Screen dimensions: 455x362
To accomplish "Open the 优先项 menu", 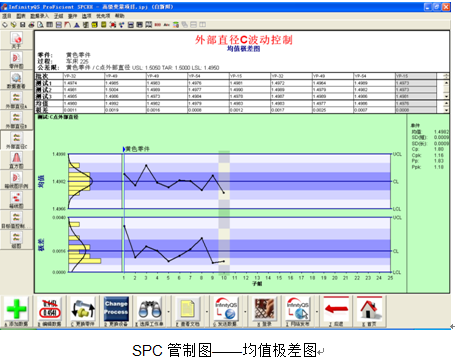I will coord(103,16).
